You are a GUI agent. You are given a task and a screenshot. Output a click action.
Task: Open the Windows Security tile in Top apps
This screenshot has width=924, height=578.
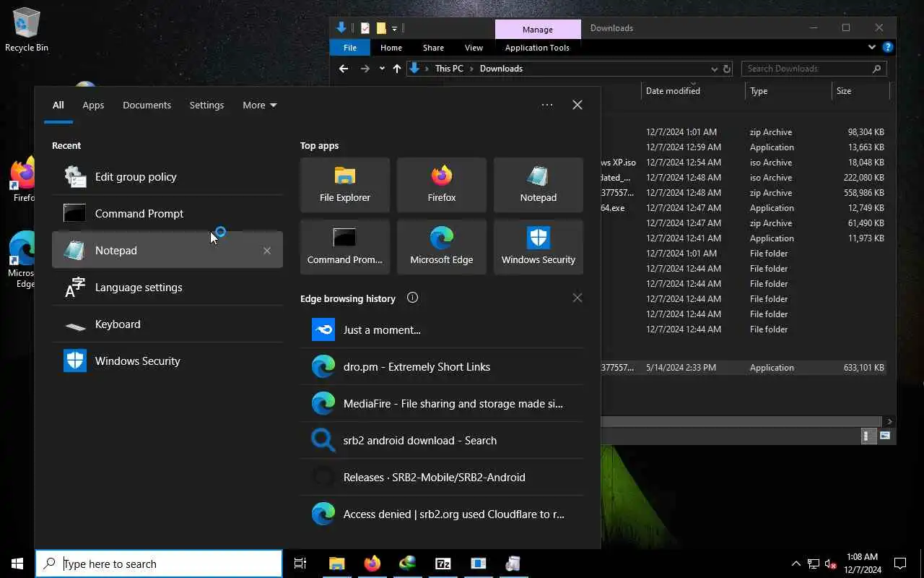tap(539, 247)
